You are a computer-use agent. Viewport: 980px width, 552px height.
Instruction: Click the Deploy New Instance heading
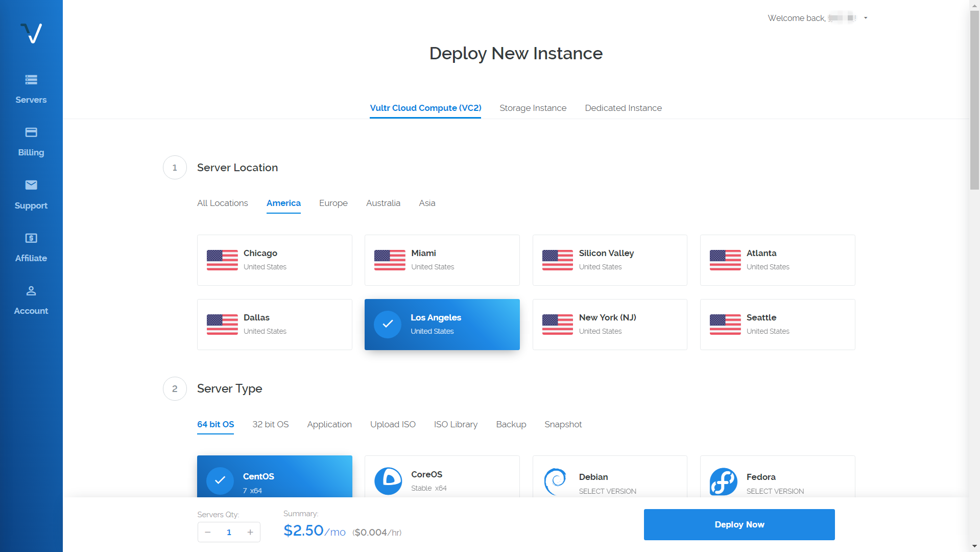pos(516,53)
